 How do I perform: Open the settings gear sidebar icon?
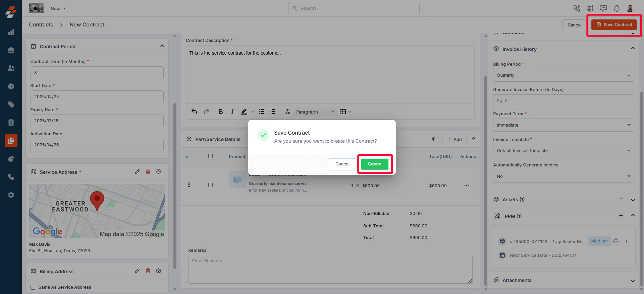coord(11,195)
